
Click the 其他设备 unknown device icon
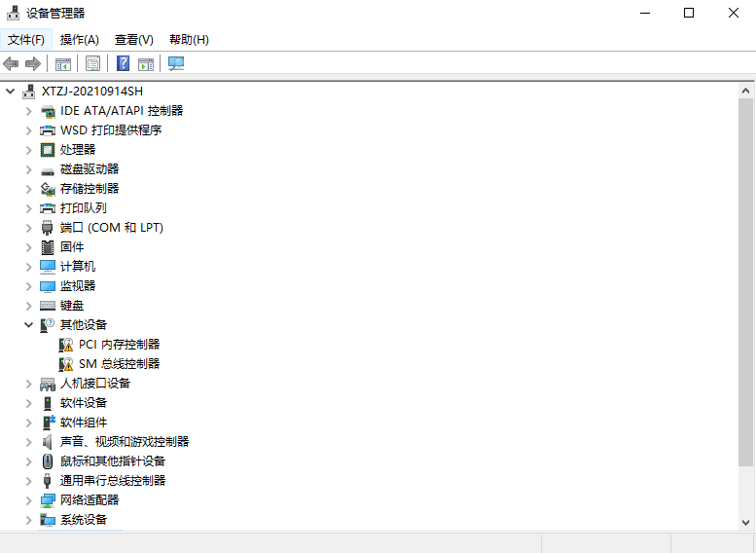[47, 325]
